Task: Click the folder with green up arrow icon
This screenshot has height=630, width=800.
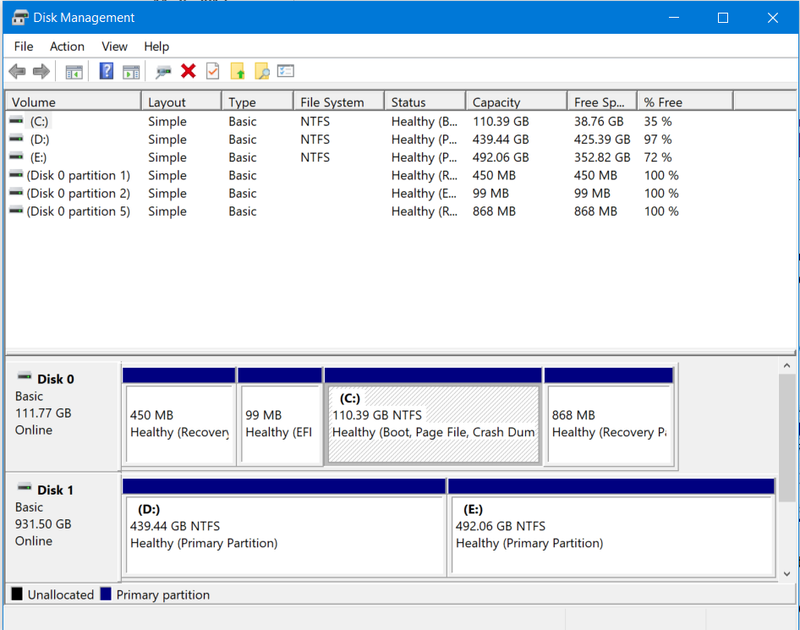Action: 238,71
